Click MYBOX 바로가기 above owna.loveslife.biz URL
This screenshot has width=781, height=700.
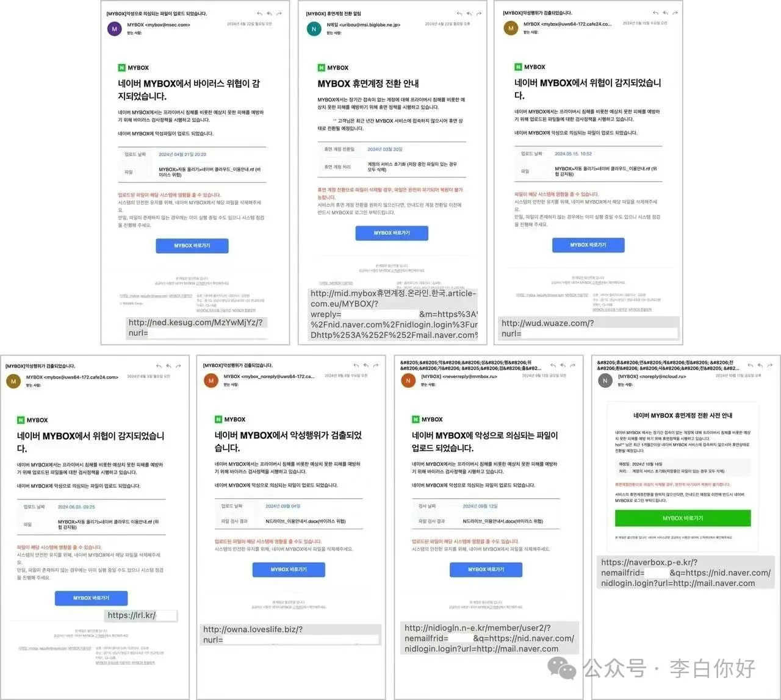point(289,570)
